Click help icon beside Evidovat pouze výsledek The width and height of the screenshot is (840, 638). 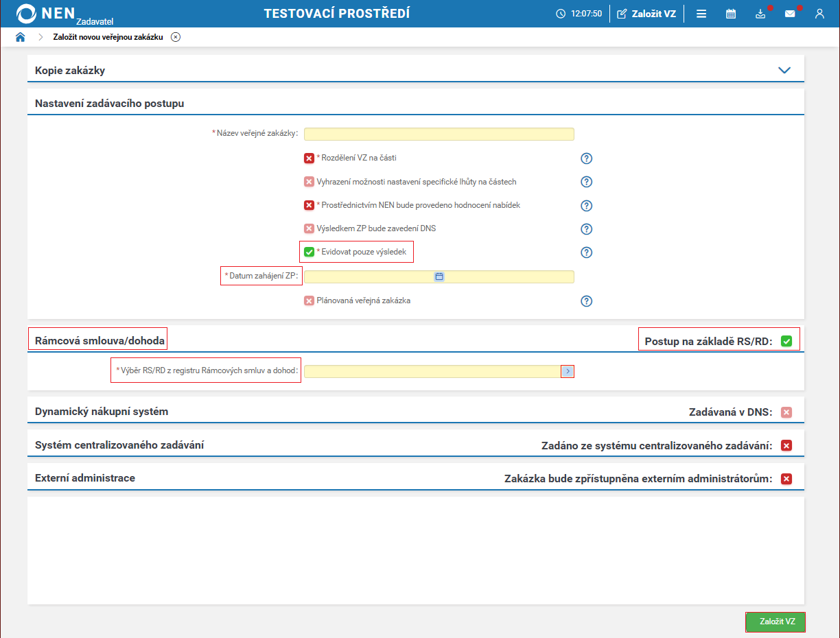pyautogui.click(x=586, y=252)
